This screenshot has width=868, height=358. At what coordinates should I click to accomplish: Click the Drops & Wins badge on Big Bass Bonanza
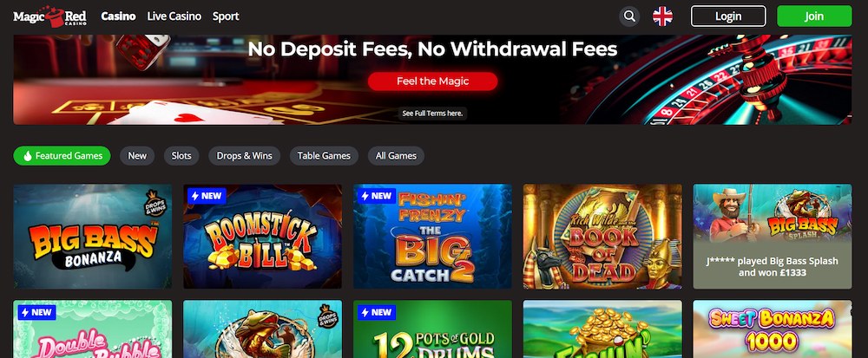[156, 200]
